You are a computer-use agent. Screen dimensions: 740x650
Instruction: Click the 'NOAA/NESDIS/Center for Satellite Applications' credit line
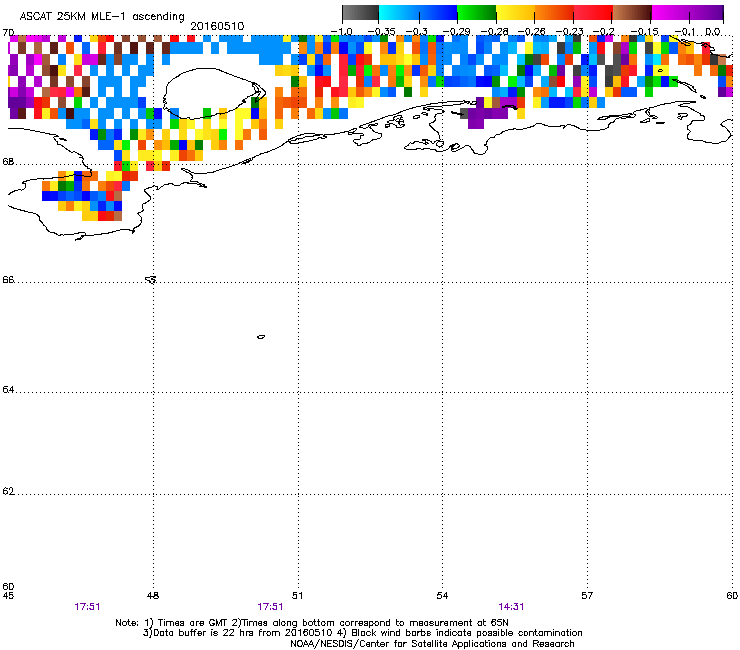pos(432,644)
